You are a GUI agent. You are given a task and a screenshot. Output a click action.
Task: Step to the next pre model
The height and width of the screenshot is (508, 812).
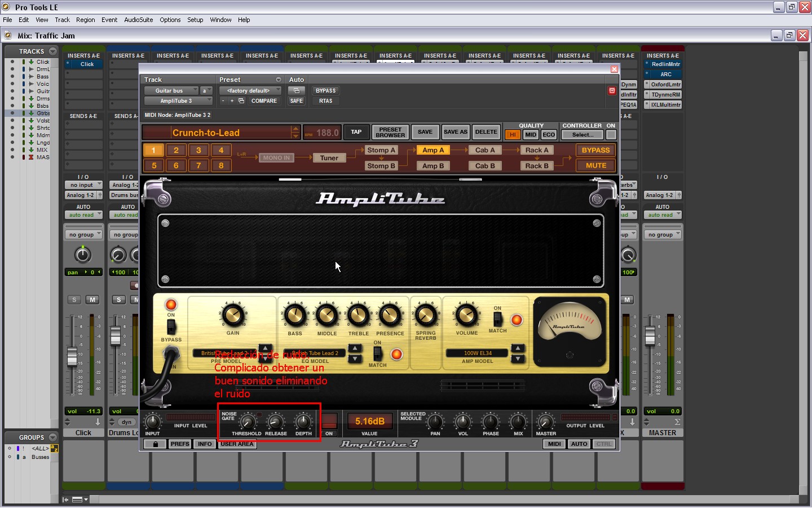click(x=265, y=358)
